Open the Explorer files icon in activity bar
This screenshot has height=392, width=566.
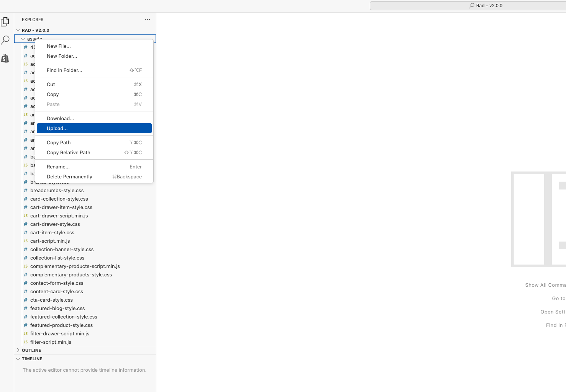(5, 22)
